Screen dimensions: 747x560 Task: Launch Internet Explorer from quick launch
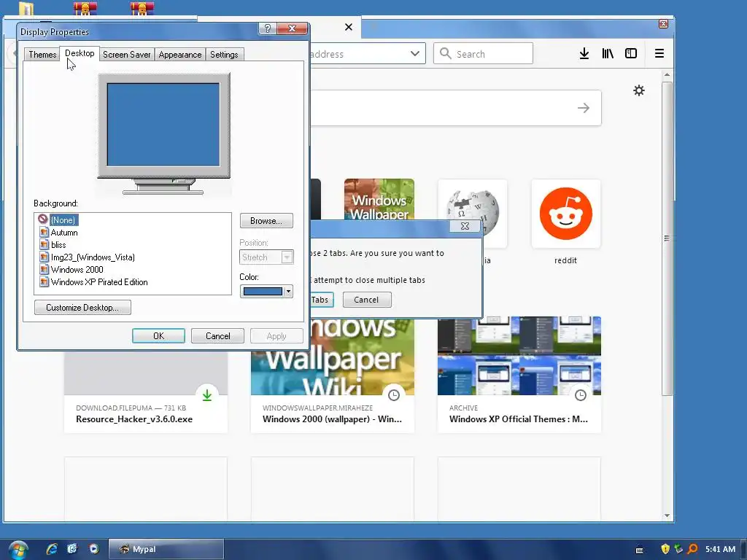[x=52, y=549]
